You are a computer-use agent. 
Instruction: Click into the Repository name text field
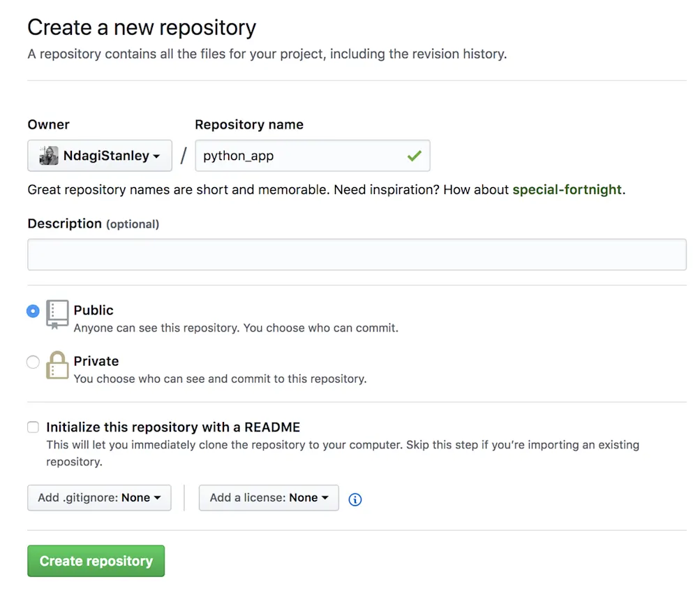coord(300,156)
